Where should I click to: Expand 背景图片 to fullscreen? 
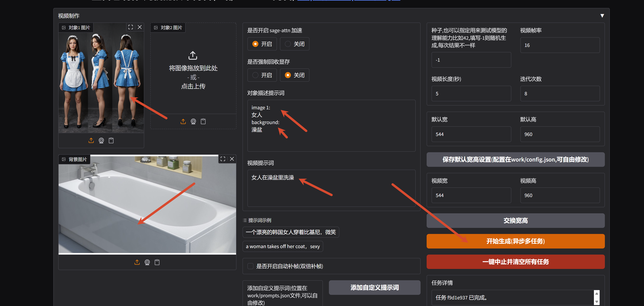223,159
